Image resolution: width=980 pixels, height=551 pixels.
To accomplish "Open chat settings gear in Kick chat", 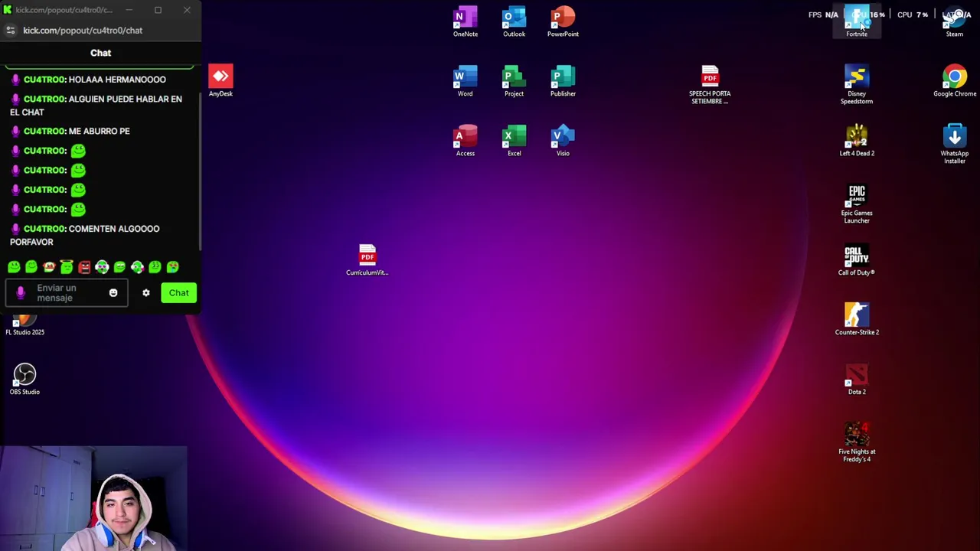I will [x=145, y=292].
